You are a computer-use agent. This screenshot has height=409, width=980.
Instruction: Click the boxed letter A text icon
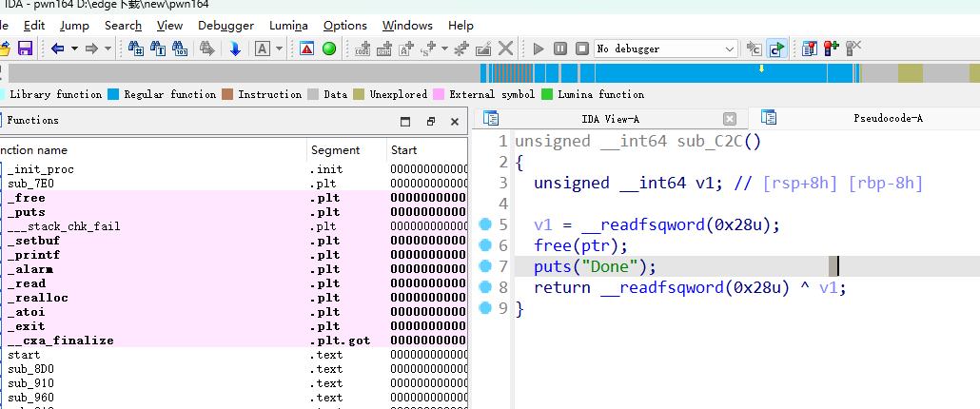pos(263,49)
